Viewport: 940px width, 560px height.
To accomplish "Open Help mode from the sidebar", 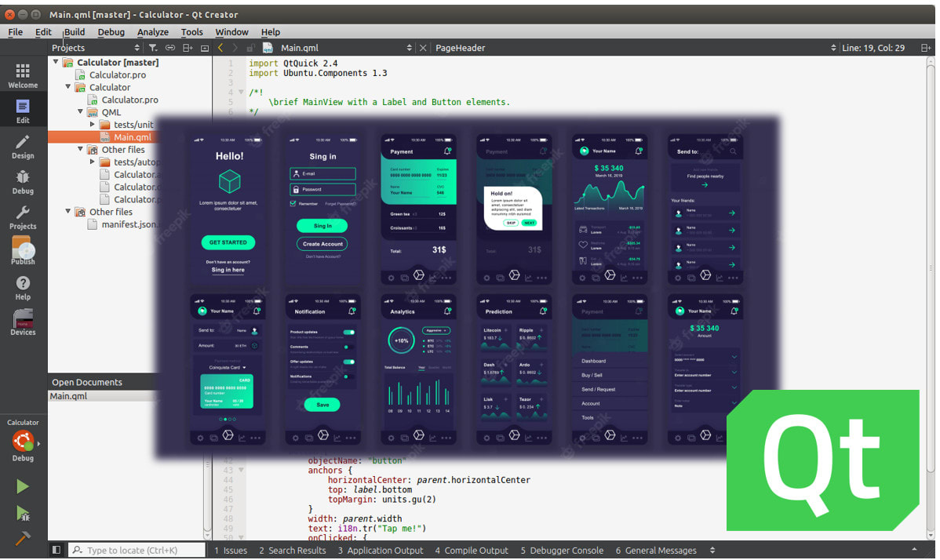I will 22,286.
